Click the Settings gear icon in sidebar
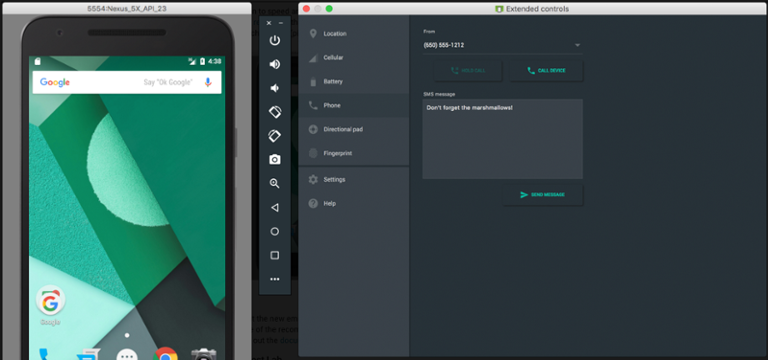The width and height of the screenshot is (768, 360). tap(313, 180)
